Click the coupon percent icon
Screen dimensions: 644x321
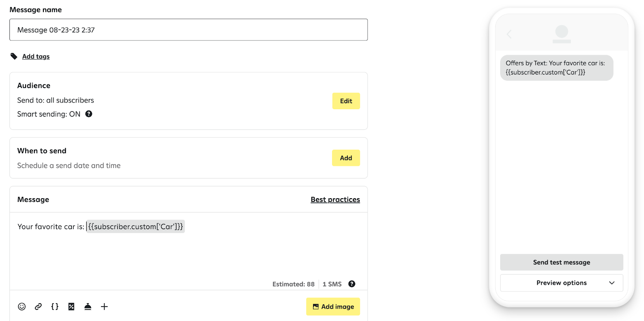click(71, 307)
